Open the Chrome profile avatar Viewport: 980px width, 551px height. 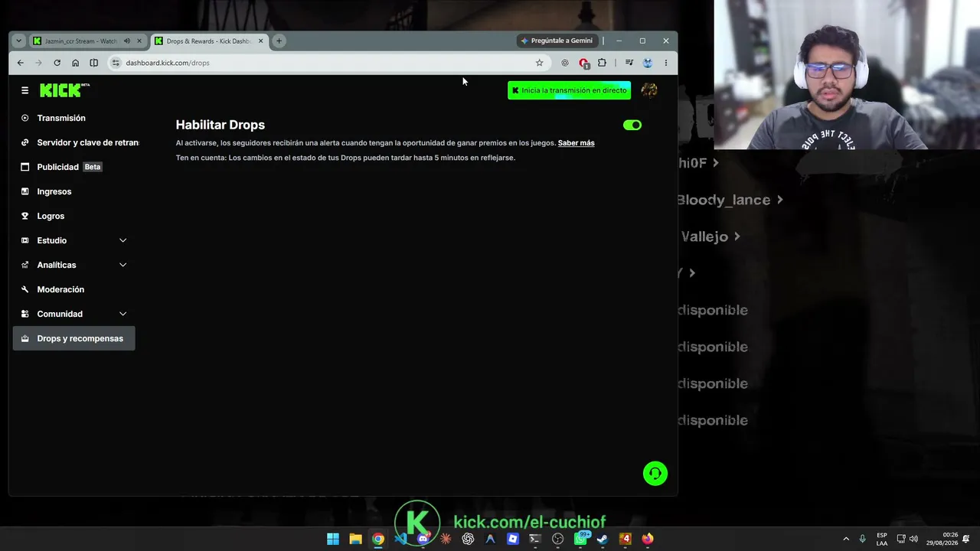(648, 63)
